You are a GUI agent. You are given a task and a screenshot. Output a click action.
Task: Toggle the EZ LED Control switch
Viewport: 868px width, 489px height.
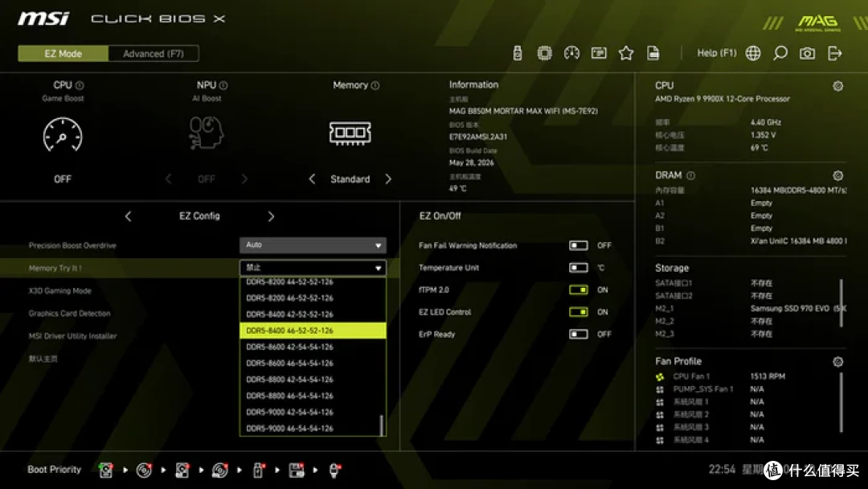(579, 312)
